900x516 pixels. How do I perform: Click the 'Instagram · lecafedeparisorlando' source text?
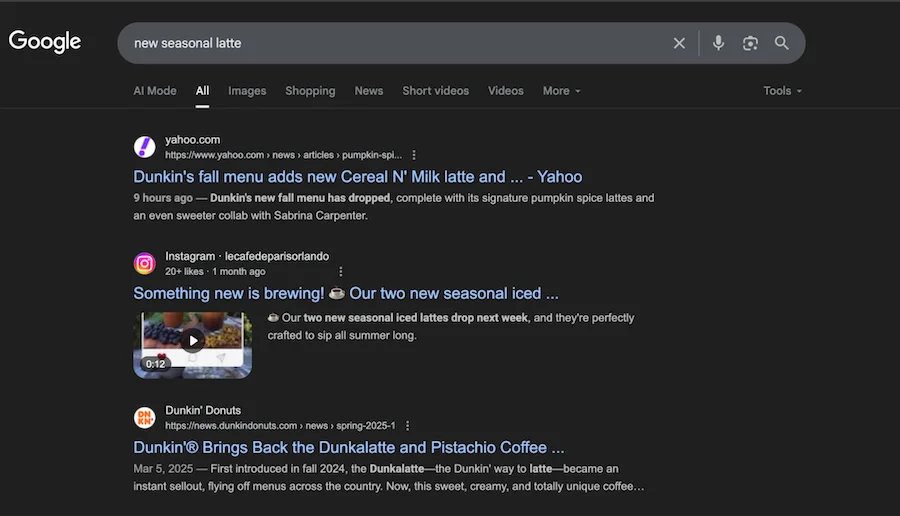click(x=247, y=256)
